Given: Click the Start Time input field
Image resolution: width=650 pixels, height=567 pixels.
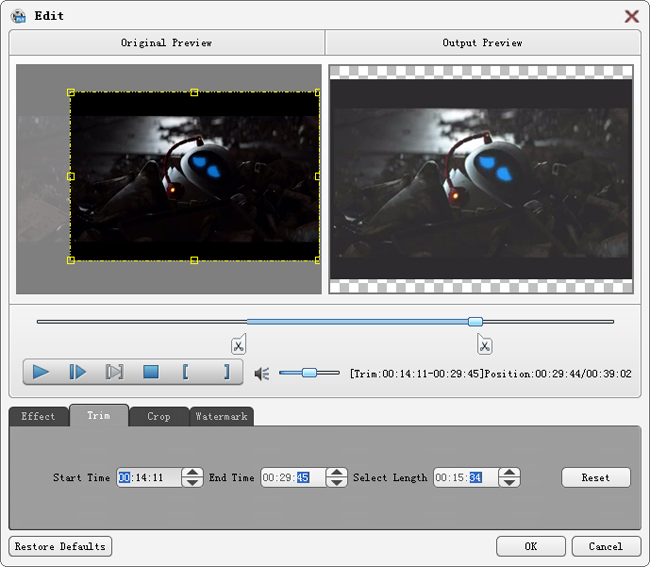Looking at the screenshot, I should 149,477.
